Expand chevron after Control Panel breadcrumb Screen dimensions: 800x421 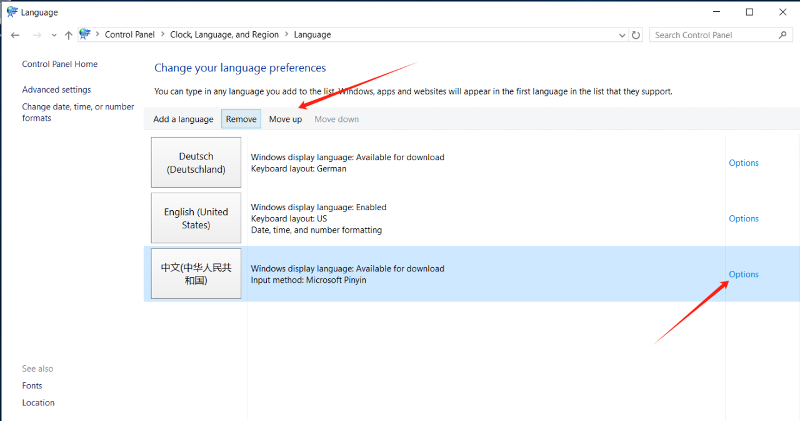(x=162, y=34)
